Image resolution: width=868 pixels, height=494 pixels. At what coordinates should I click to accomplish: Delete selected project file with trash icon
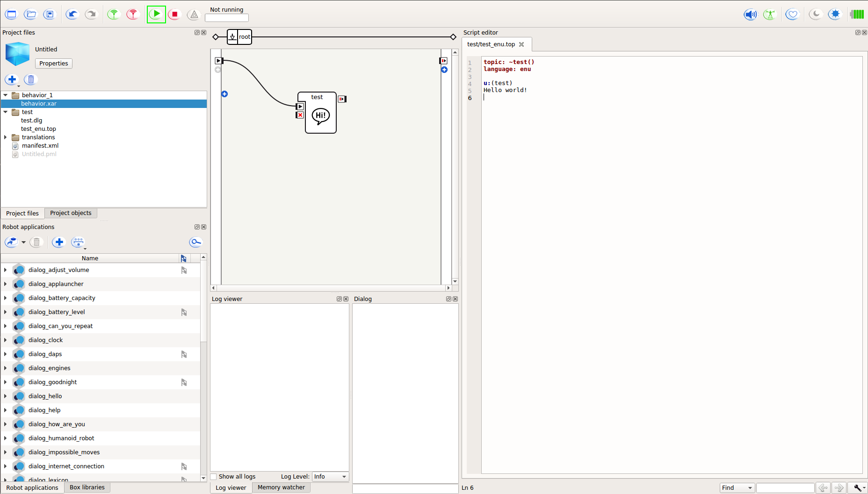[x=30, y=79]
